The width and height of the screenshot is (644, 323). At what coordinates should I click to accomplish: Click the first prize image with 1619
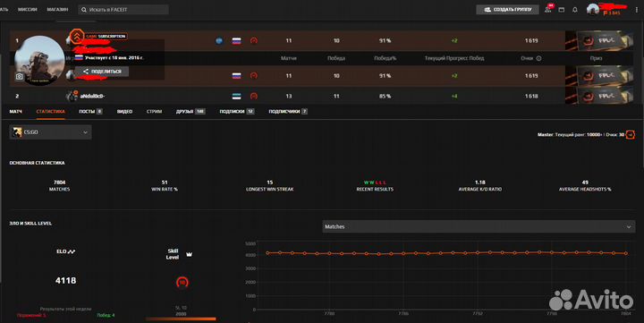[599, 40]
